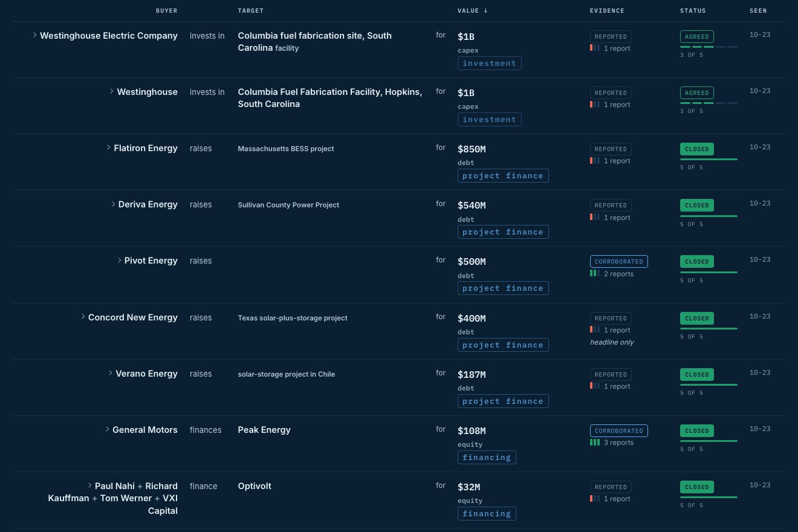Viewport: 798px width, 532px height.
Task: Sort by the Status column header
Action: [x=693, y=11]
